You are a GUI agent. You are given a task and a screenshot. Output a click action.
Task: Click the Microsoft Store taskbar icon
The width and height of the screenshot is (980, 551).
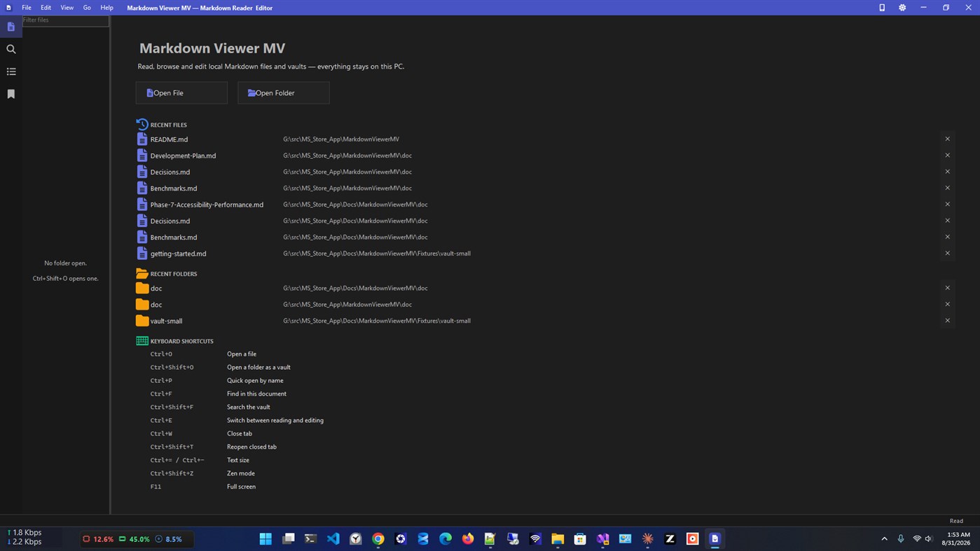tap(580, 538)
